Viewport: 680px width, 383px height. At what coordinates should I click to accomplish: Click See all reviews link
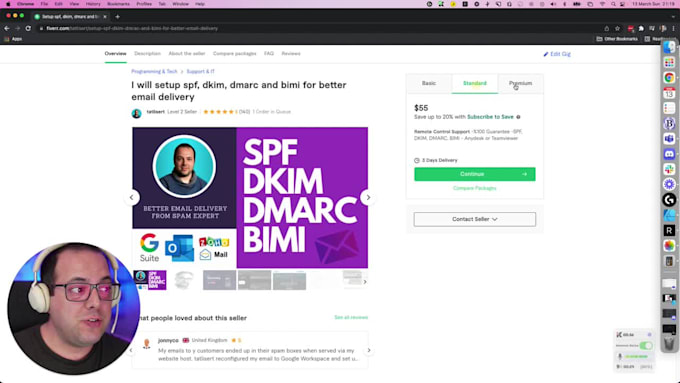pyautogui.click(x=351, y=318)
